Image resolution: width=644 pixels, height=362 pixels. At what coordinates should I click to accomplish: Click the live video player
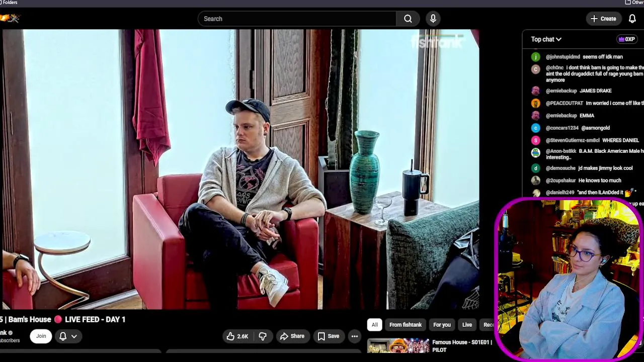point(240,169)
